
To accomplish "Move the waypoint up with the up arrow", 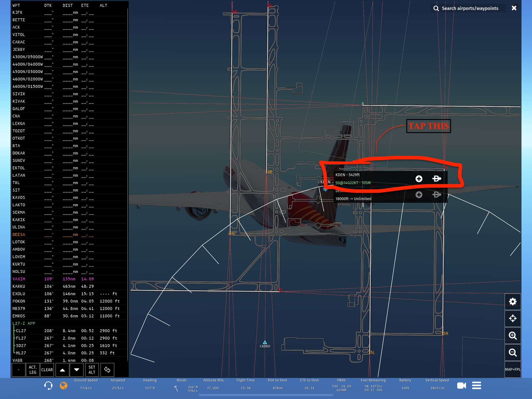I will [62, 370].
